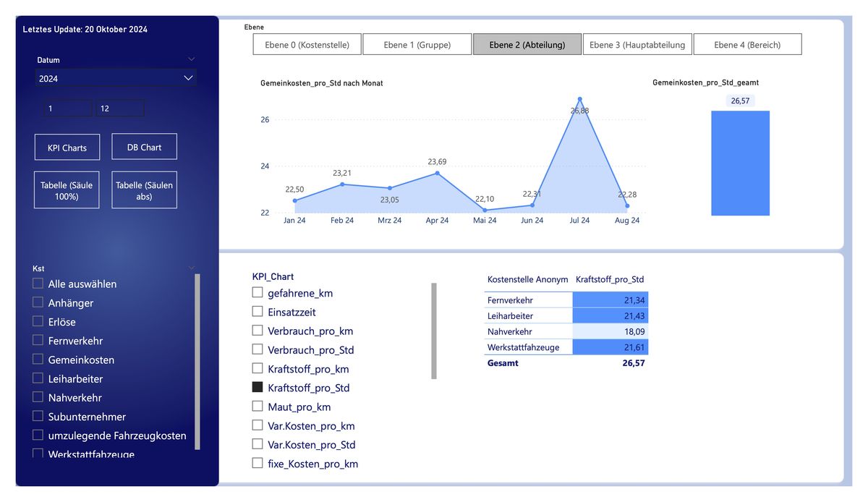
Task: Go to Tabelle (Säulen abs)
Action: (x=144, y=190)
